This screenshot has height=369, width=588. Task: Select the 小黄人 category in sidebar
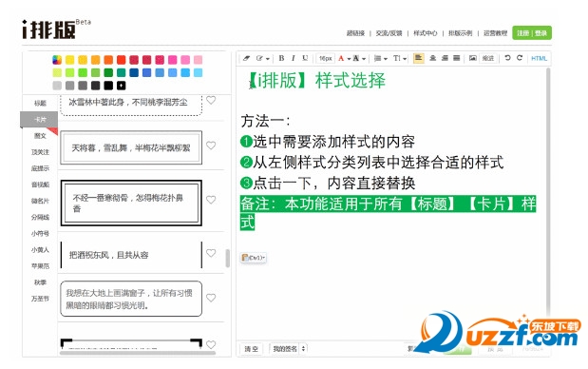40,249
